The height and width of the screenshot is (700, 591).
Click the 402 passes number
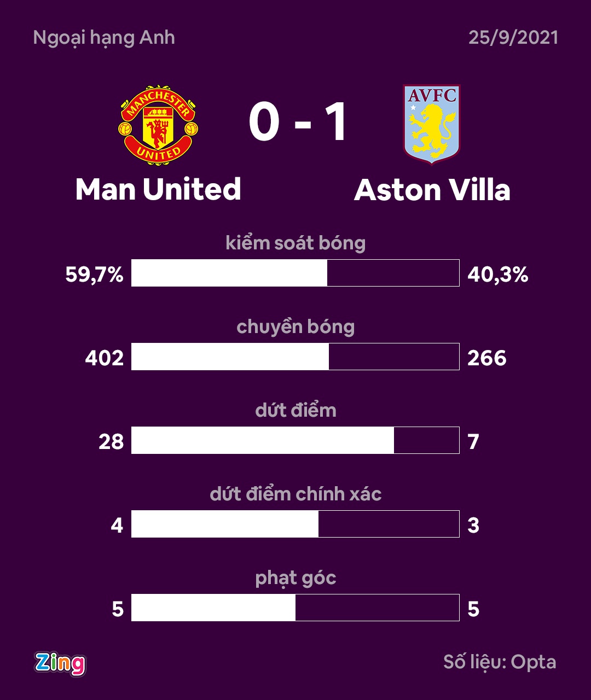[x=105, y=358]
